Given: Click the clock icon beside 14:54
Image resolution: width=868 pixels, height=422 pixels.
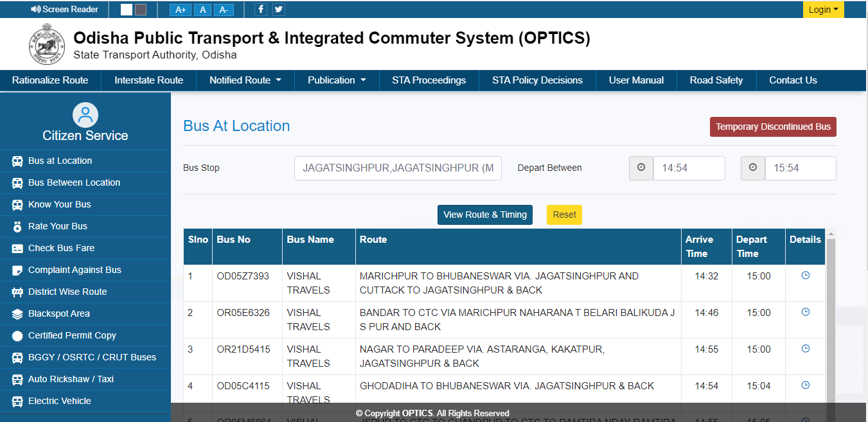Looking at the screenshot, I should coord(641,168).
